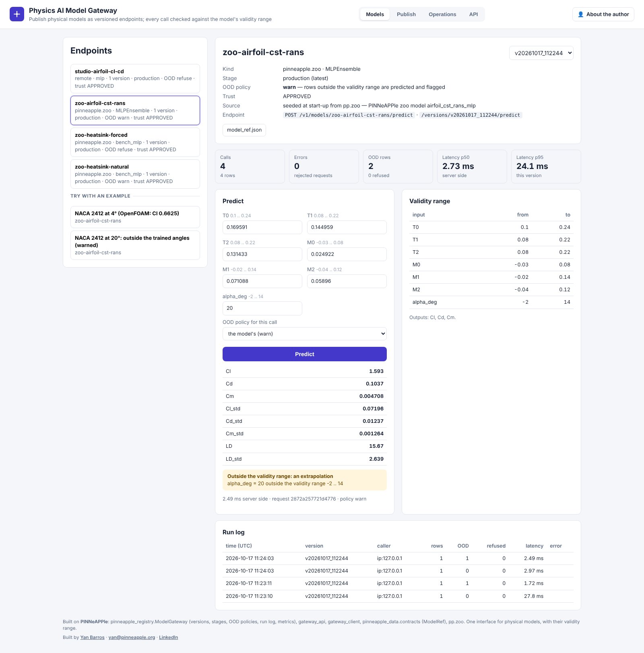Load the NACA 2412 at 20° example
This screenshot has height=653, width=644.
point(135,245)
